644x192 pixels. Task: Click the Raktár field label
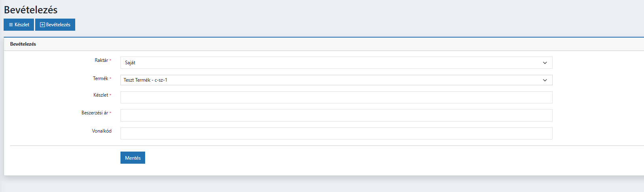101,60
